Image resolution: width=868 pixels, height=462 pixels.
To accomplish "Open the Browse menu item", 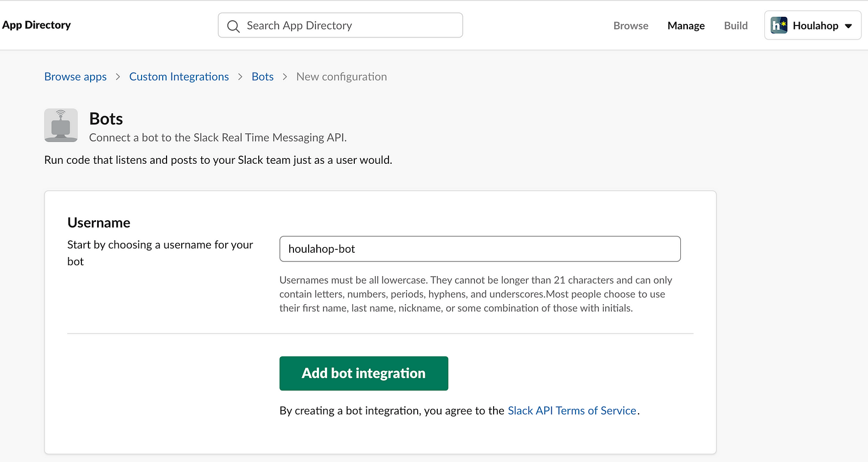I will (x=631, y=25).
